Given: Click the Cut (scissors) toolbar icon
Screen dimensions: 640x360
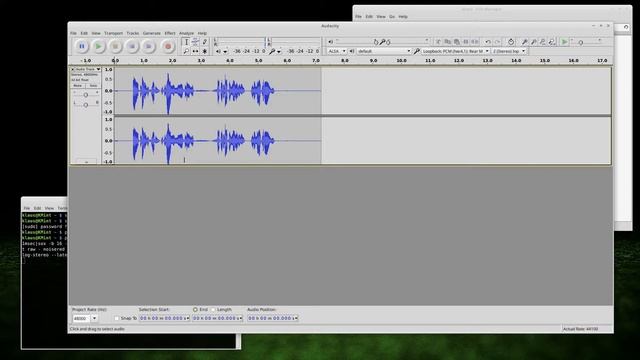Looking at the screenshot, I should 438,42.
